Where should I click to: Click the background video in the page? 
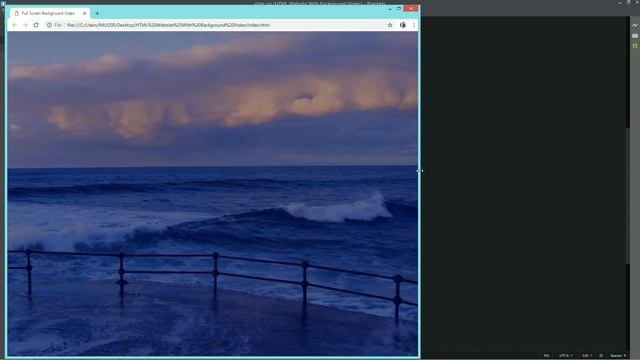click(x=212, y=193)
